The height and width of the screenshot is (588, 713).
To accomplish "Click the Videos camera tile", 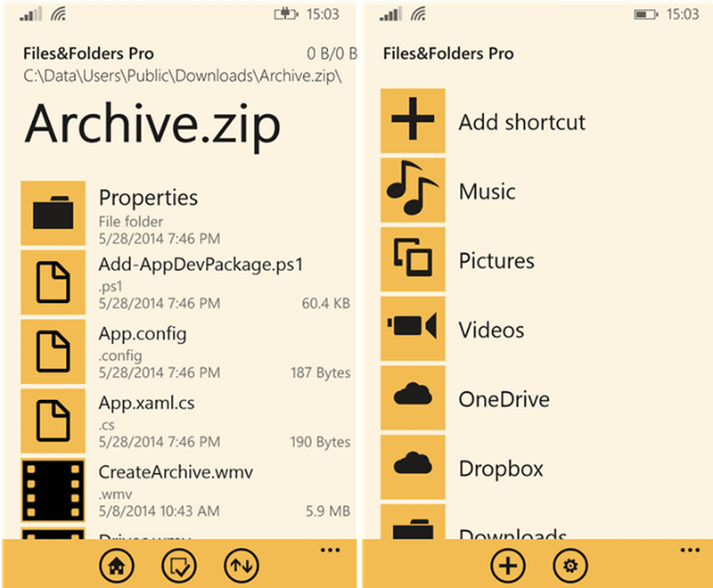I will pos(413,329).
